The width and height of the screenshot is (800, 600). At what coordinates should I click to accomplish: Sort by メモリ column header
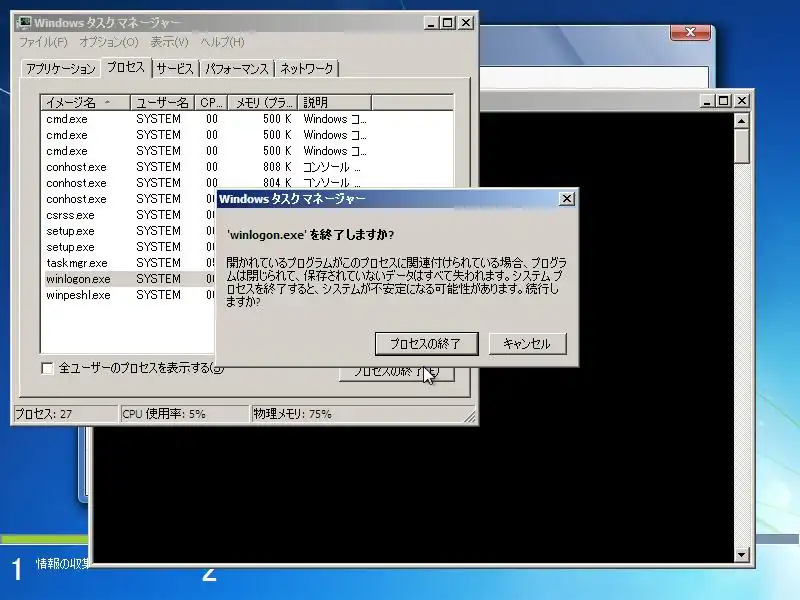(x=262, y=103)
